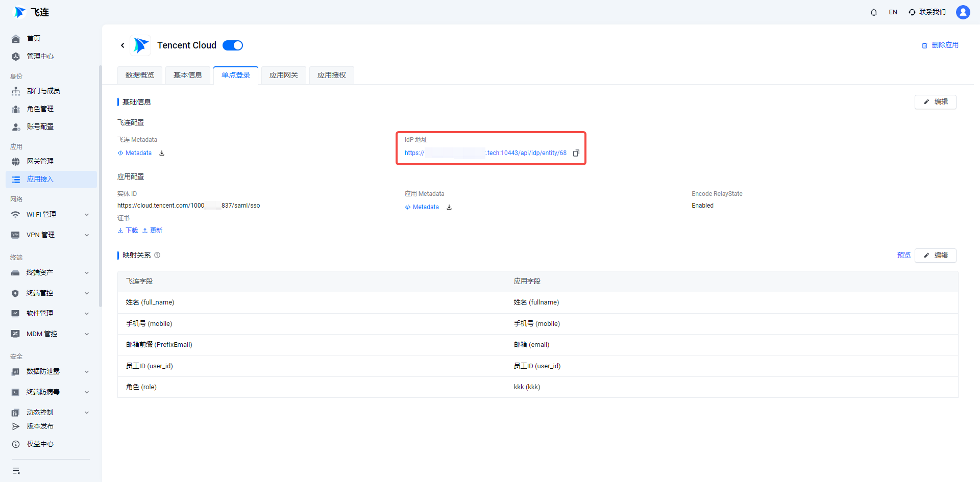This screenshot has height=482, width=980.
Task: Open the notification bell
Action: (x=873, y=12)
